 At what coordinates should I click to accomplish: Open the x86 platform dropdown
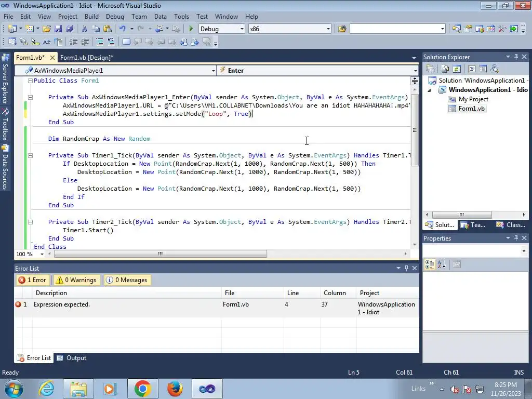click(x=328, y=29)
